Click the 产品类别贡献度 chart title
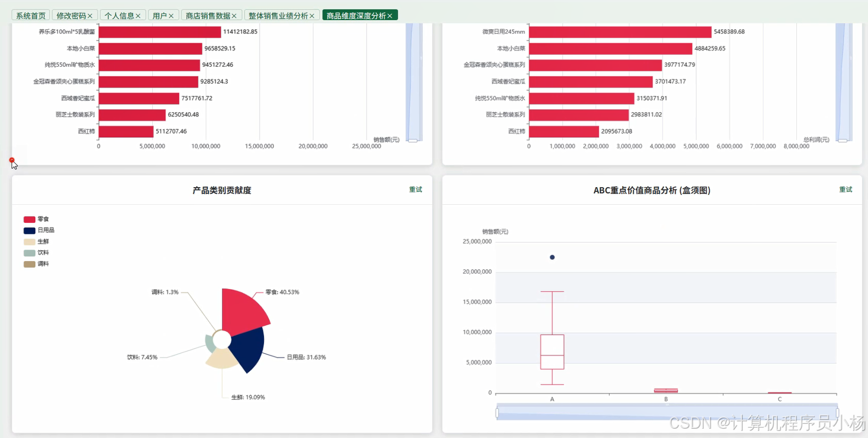Image resolution: width=868 pixels, height=438 pixels. click(222, 190)
